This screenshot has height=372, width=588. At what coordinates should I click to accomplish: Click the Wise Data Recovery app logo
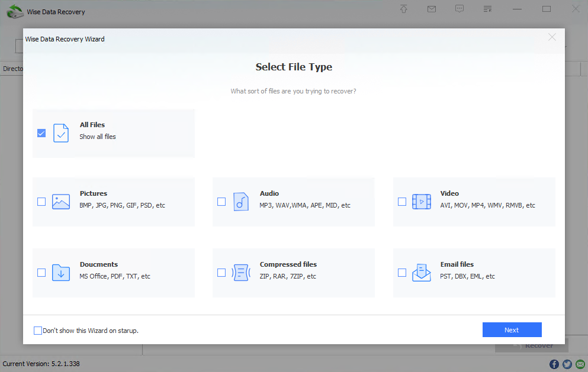pos(15,11)
